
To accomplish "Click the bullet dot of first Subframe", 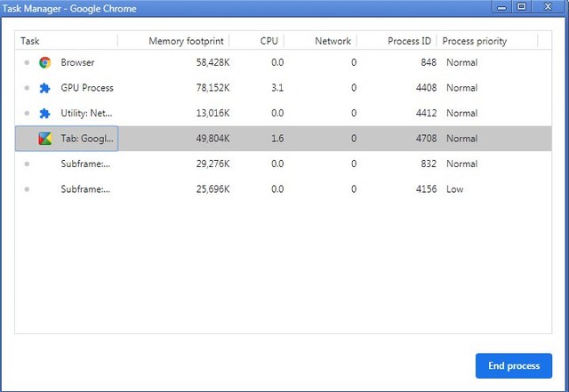I will [x=27, y=164].
